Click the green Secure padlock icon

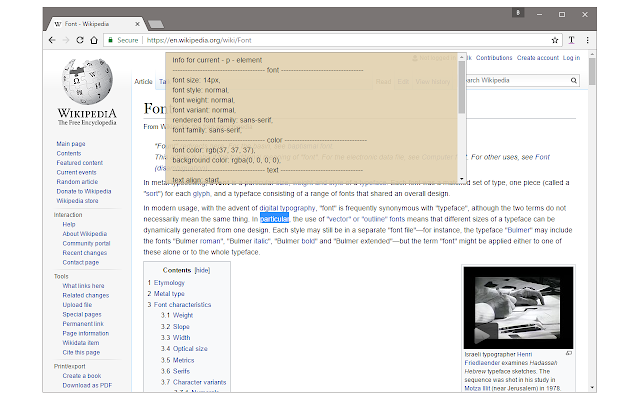(110, 40)
